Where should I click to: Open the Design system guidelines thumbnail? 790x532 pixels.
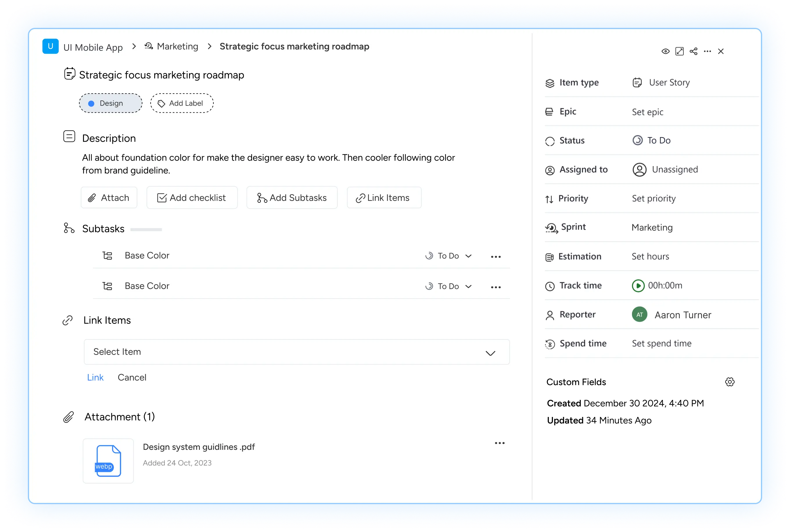(x=108, y=460)
